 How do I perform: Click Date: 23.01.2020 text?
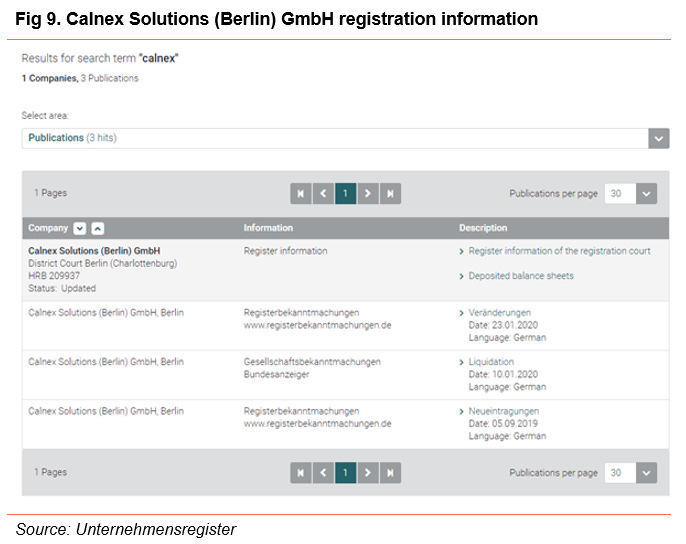(x=503, y=325)
